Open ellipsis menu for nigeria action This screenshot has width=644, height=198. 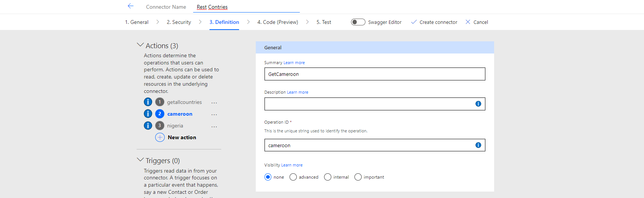point(214,126)
